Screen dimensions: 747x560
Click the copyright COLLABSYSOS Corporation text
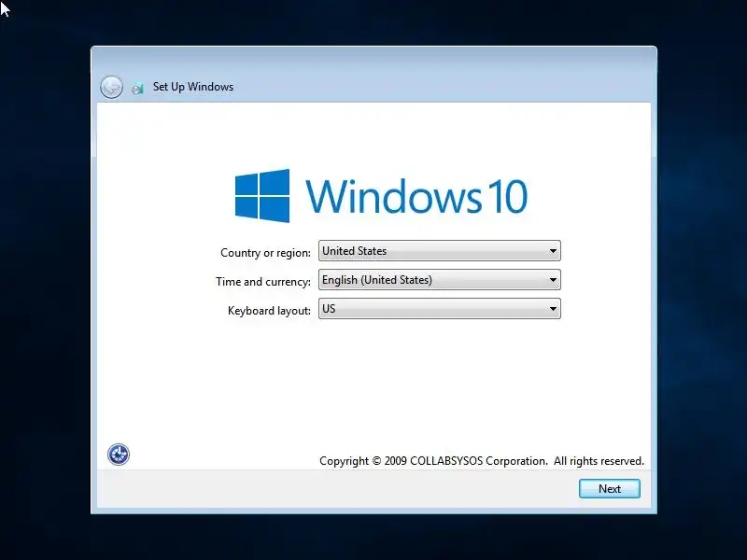pyautogui.click(x=482, y=461)
